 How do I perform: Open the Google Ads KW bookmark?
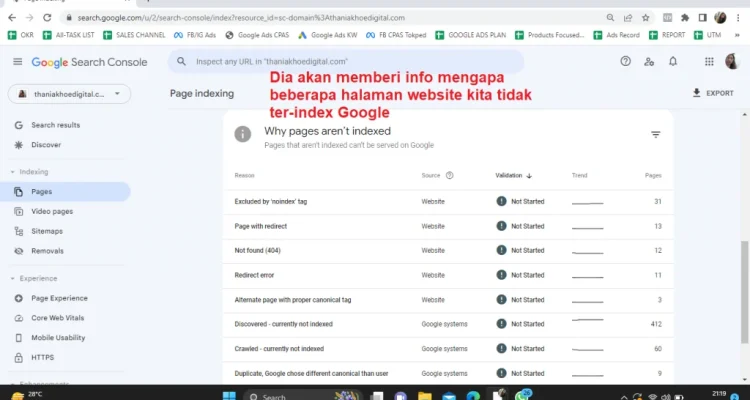pos(328,35)
